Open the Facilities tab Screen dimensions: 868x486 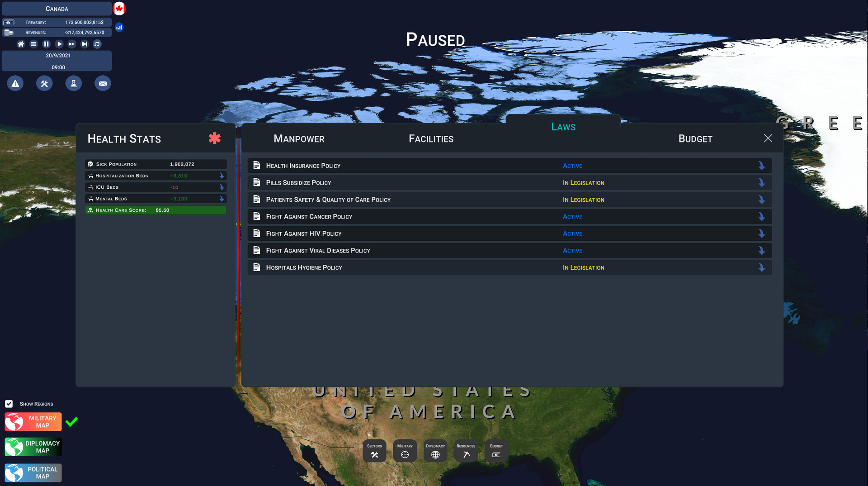(x=431, y=139)
